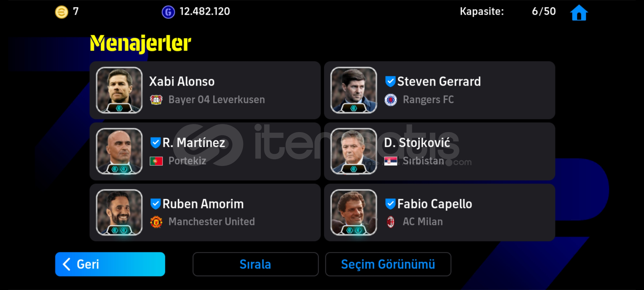Click the Bayer 04 Leverkusen club crest

coord(156,100)
